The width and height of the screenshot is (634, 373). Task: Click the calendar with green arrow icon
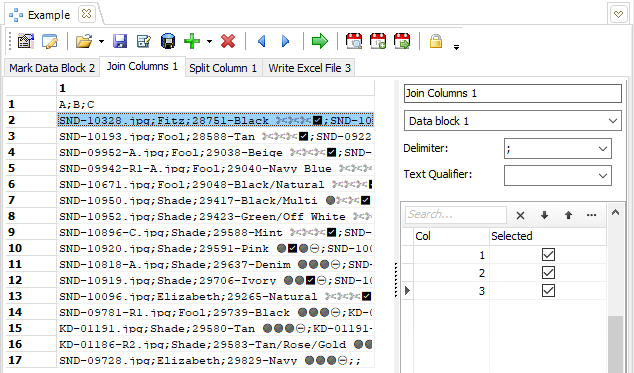coord(402,41)
